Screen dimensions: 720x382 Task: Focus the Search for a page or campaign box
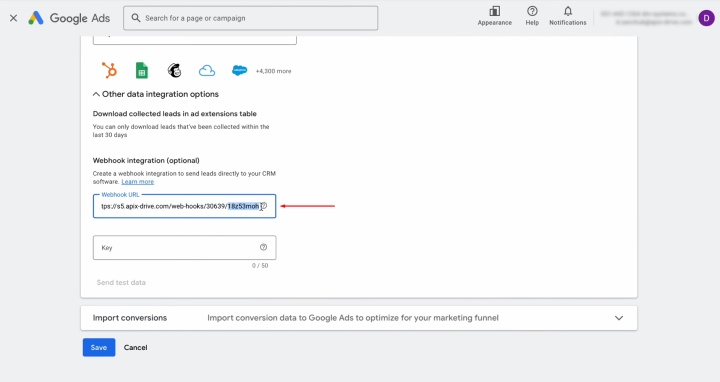click(x=250, y=18)
